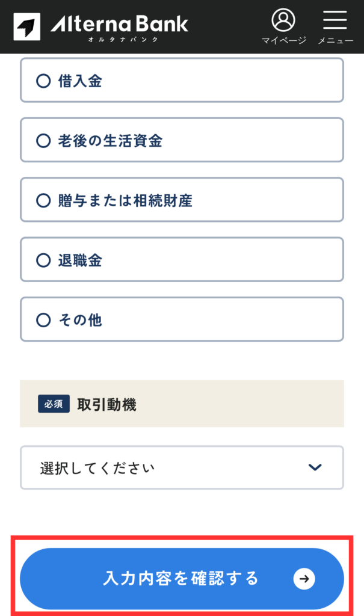This screenshot has height=616, width=364.
Task: Click the arrow icon in the confirm button
Action: coord(304,579)
